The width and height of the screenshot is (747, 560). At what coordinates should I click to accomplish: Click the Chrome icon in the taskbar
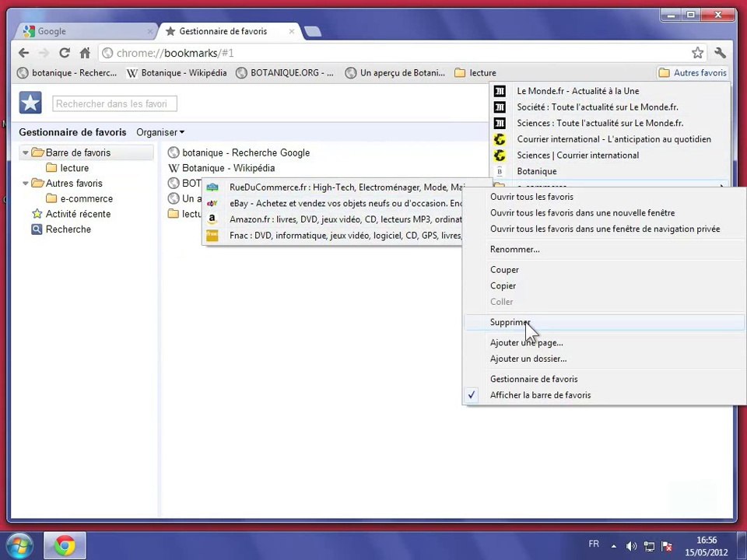[65, 546]
